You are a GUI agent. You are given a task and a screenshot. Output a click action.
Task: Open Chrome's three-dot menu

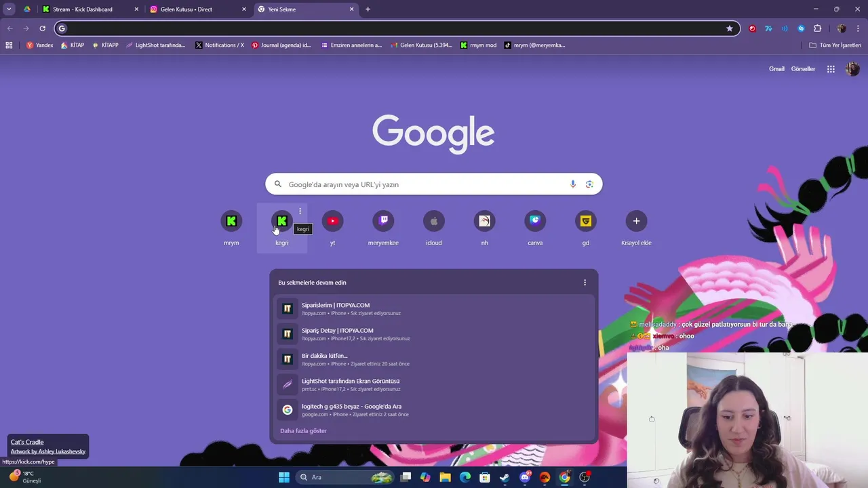click(859, 28)
